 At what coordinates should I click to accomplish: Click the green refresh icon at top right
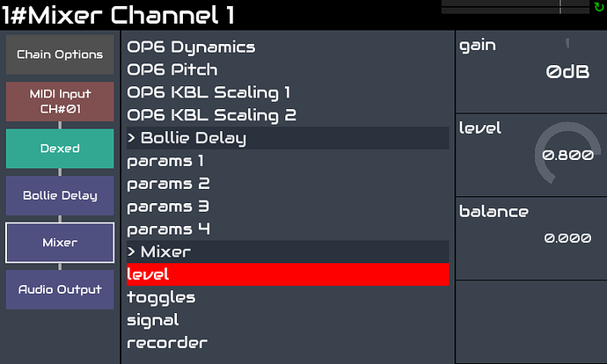pyautogui.click(x=599, y=7)
